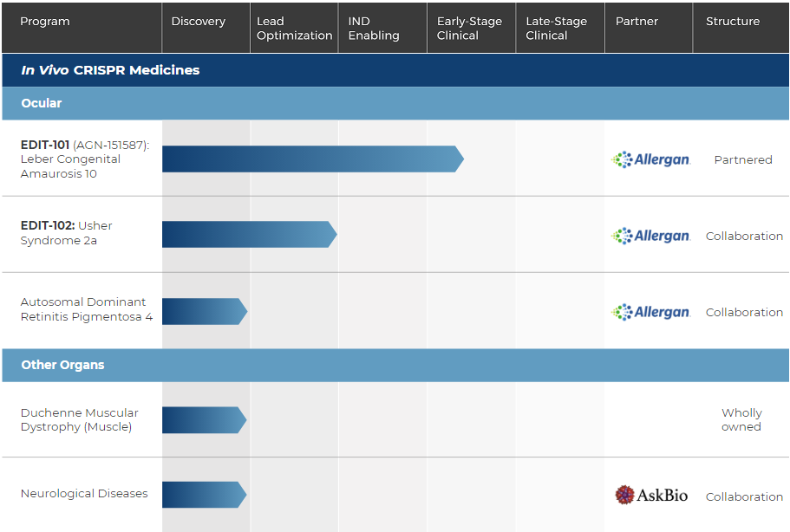Click the Retinitis Pigmentosa 4 progress bar
Viewport: 790px width, 532px height.
click(x=205, y=311)
